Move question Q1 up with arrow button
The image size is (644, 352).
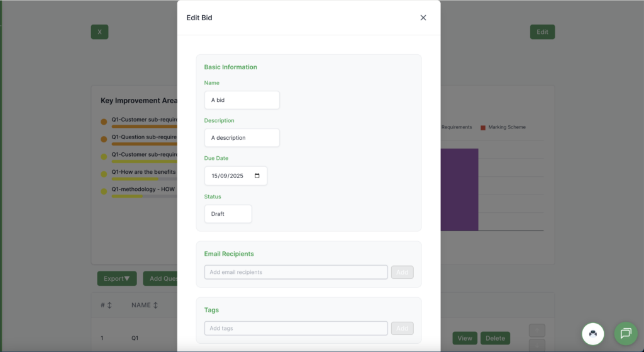537,330
